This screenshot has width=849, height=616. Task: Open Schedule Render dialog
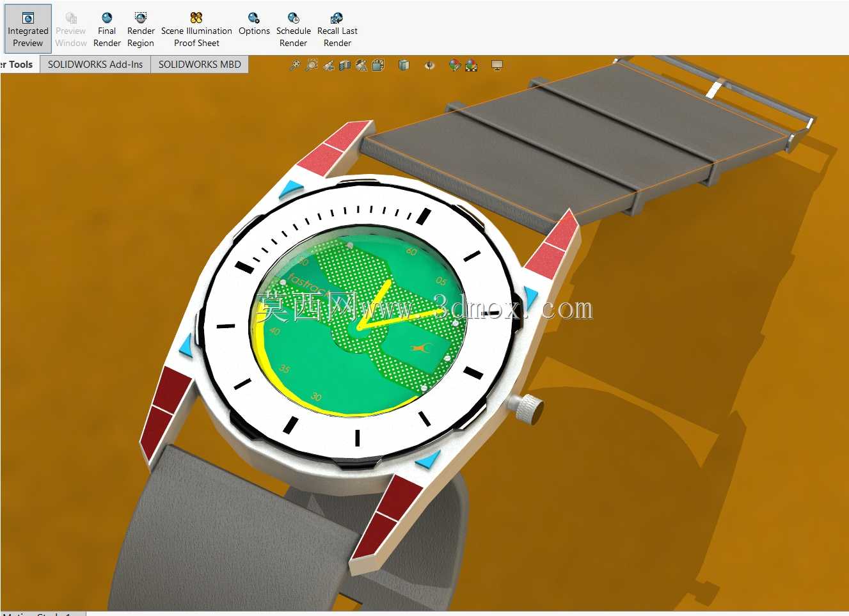tap(293, 29)
